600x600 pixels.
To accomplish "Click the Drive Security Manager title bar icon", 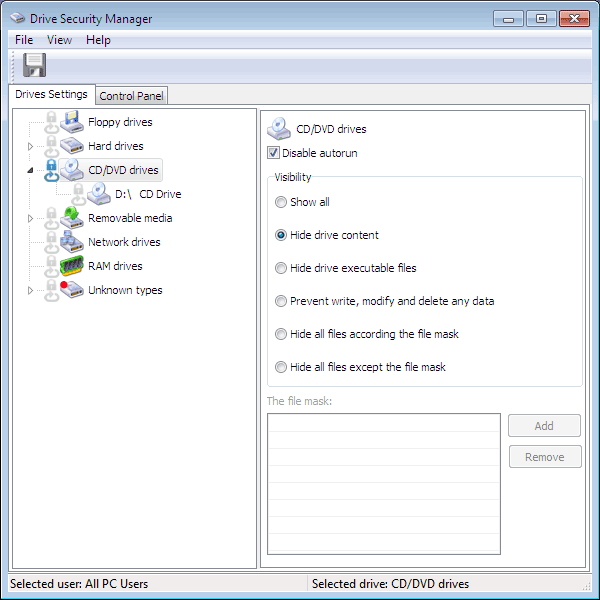I will 17,18.
